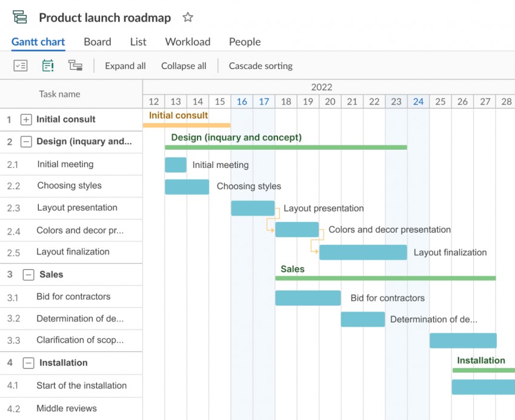Expand the Initial consult task group

[x=26, y=120]
